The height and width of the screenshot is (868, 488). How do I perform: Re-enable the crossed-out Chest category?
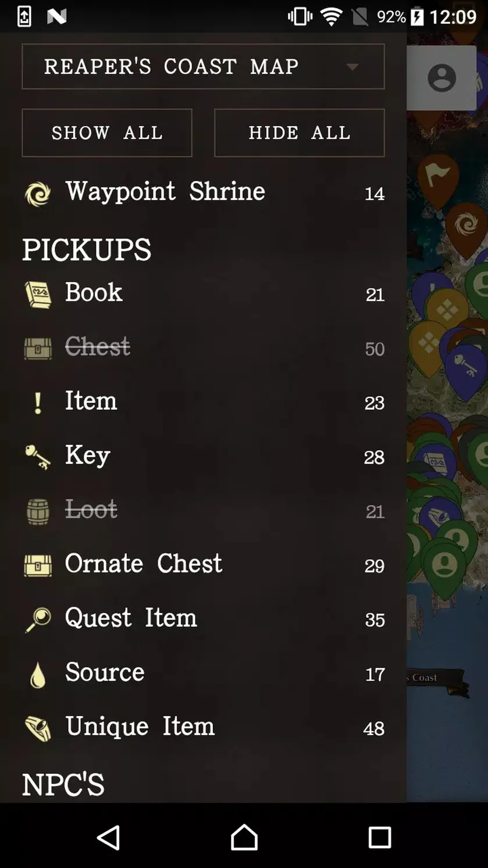[x=204, y=348]
